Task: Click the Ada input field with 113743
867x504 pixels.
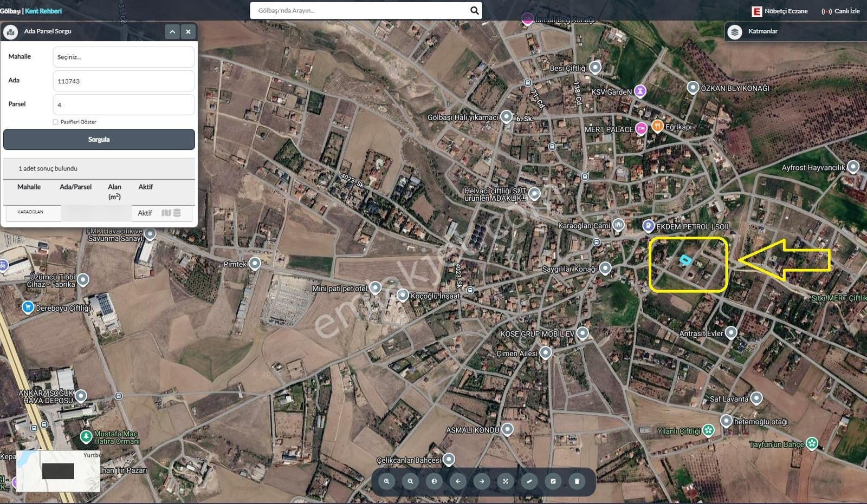Action: (x=124, y=81)
